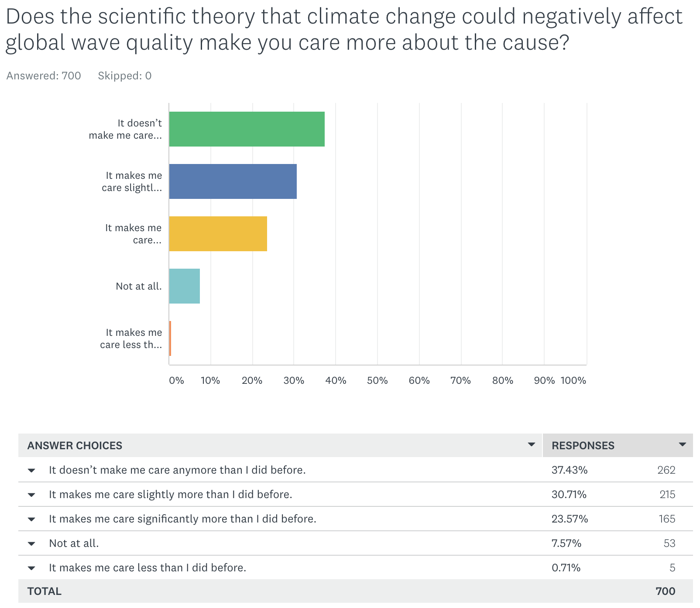The width and height of the screenshot is (700, 608).
Task: Expand the 'It doesn't make me care anymore' row arrow
Action: [x=31, y=471]
